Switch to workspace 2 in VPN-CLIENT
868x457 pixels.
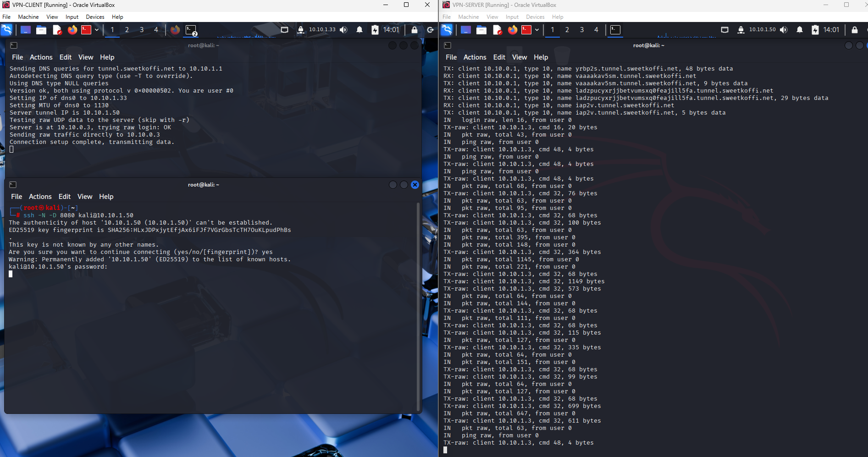pyautogui.click(x=127, y=30)
